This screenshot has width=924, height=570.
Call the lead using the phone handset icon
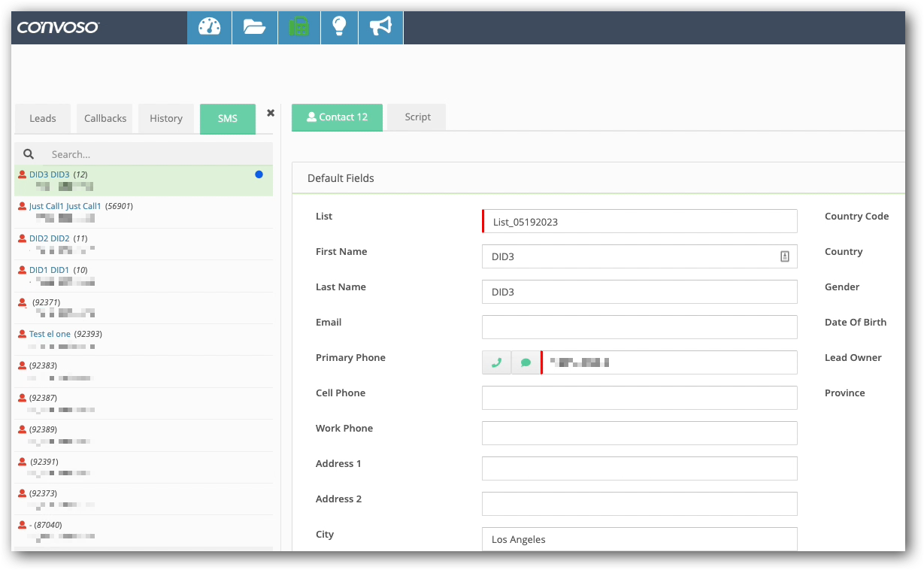coord(496,362)
